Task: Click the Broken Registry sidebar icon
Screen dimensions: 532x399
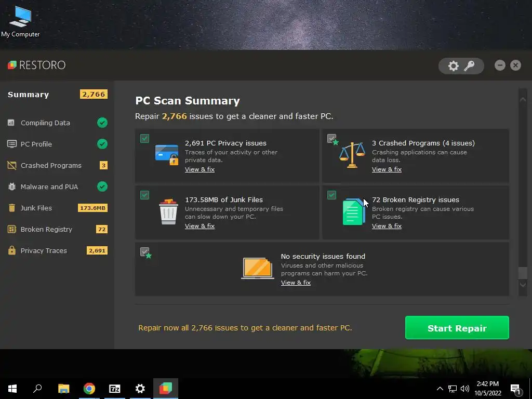Action: (11, 229)
